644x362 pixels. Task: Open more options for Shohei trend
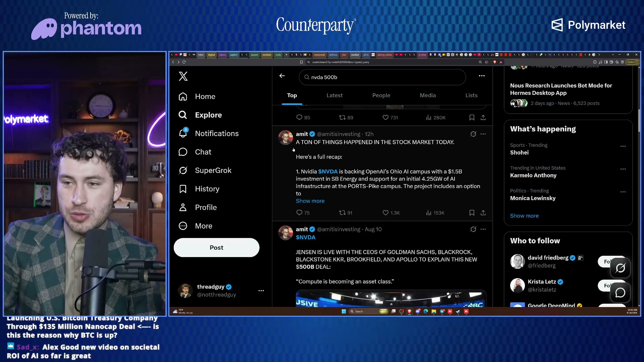tap(623, 146)
